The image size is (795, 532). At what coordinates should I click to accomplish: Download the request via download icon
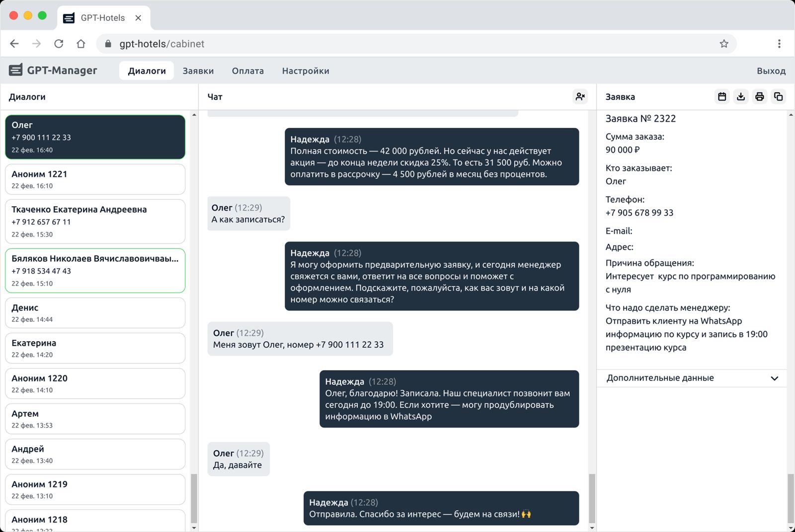pos(741,96)
